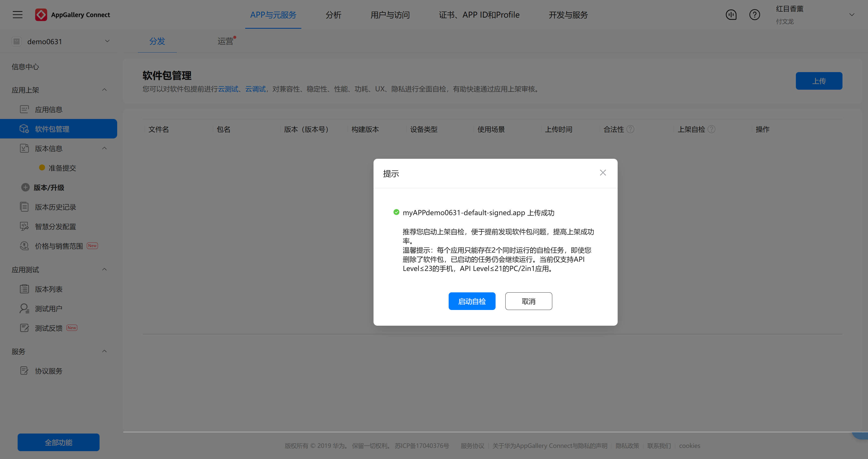Click the 上传时间 column header
The width and height of the screenshot is (868, 459).
pos(558,129)
